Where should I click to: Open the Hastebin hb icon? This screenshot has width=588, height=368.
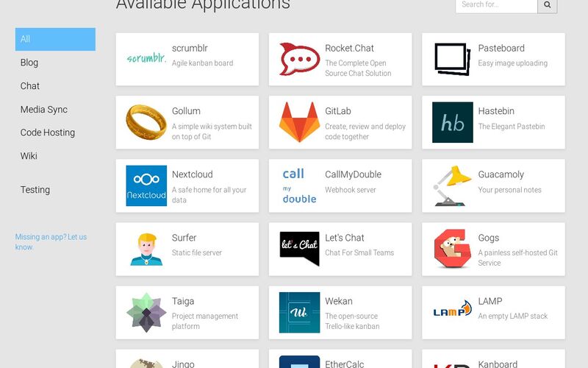coord(453,122)
